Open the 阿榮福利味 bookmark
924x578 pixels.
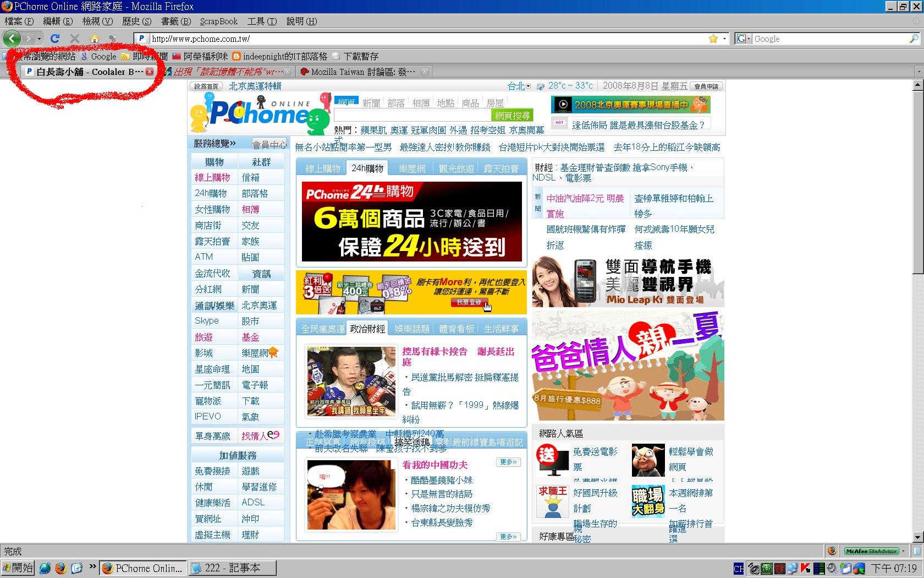point(200,56)
